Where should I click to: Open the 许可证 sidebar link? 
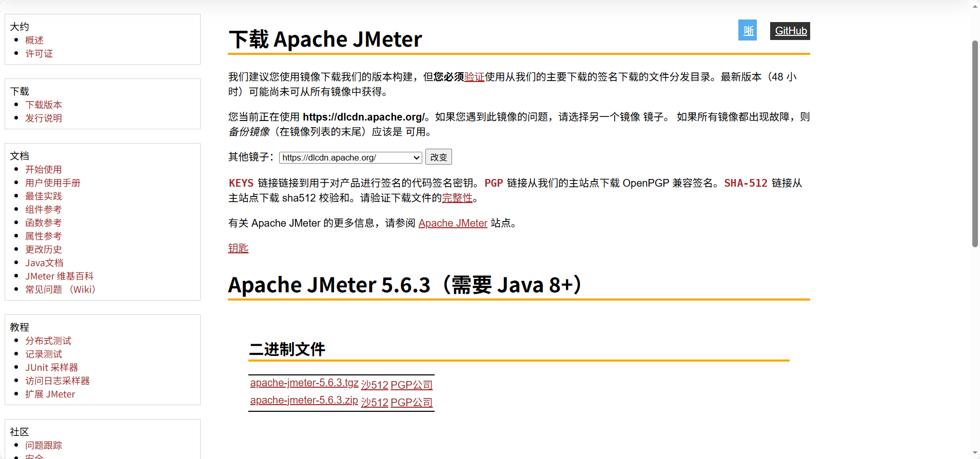[39, 53]
